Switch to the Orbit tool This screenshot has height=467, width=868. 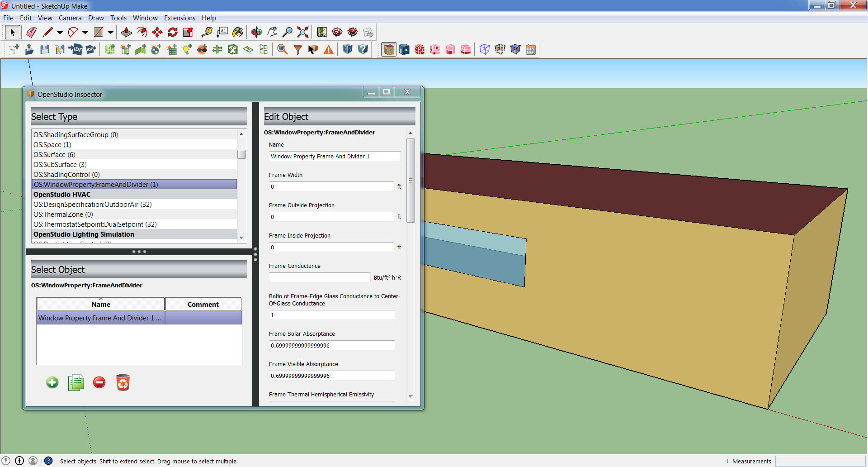click(x=256, y=32)
